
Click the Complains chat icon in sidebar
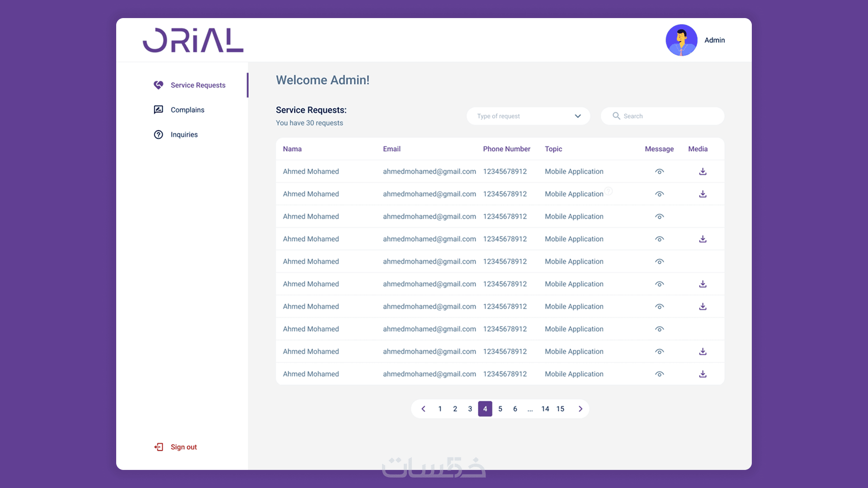click(x=158, y=110)
